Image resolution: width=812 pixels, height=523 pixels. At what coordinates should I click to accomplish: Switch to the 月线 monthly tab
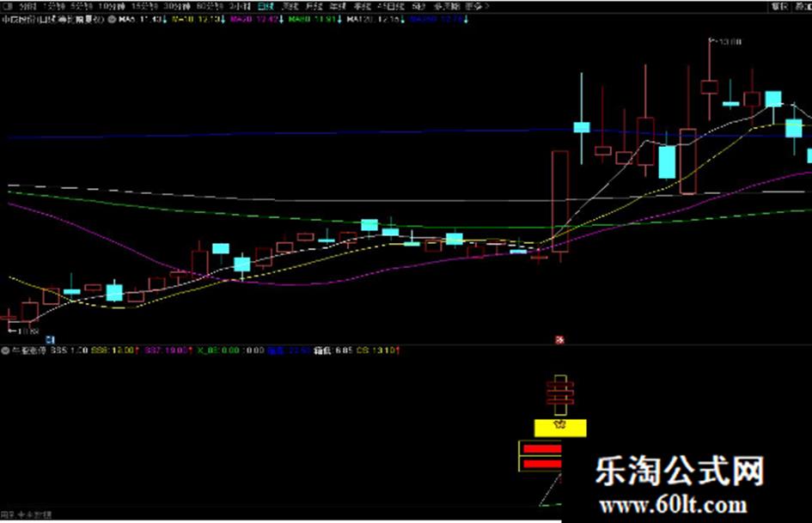[x=314, y=6]
